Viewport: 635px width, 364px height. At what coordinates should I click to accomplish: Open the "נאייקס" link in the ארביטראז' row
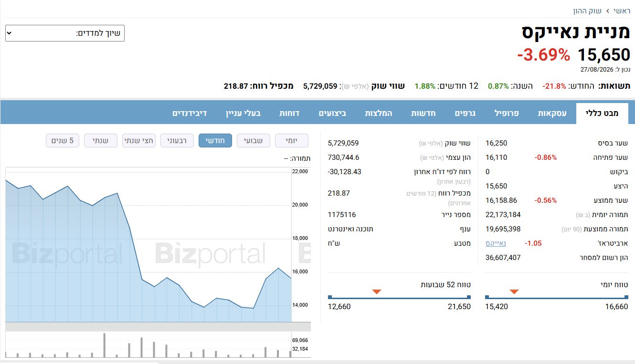(496, 243)
